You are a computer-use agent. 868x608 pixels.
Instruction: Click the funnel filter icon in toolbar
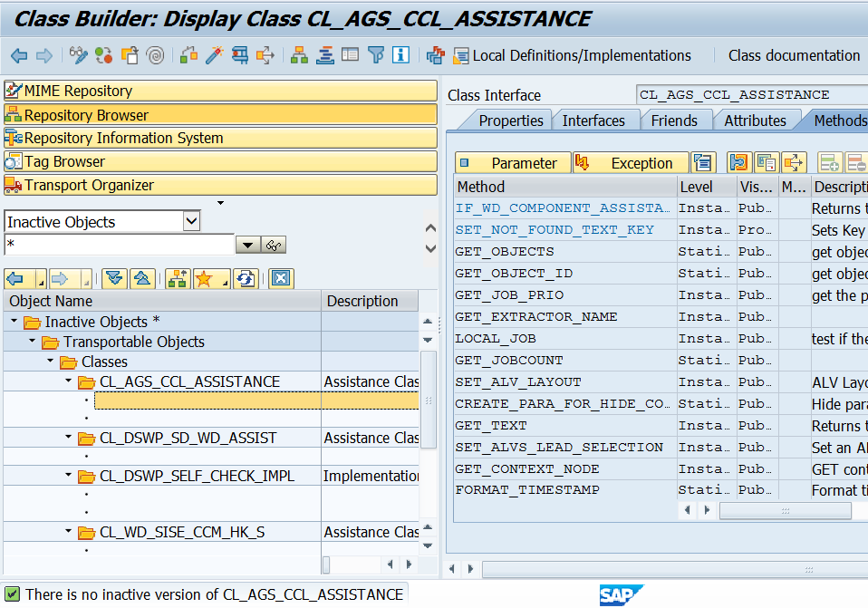click(376, 54)
